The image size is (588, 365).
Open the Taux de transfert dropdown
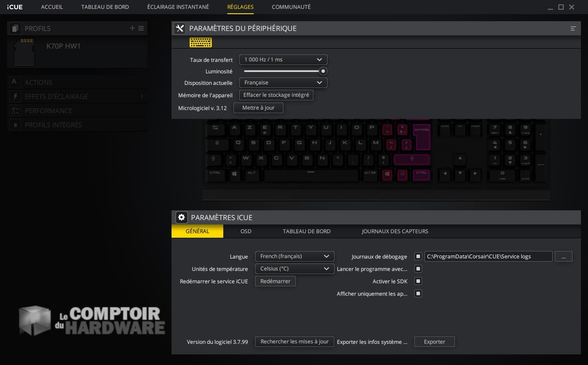click(x=283, y=60)
